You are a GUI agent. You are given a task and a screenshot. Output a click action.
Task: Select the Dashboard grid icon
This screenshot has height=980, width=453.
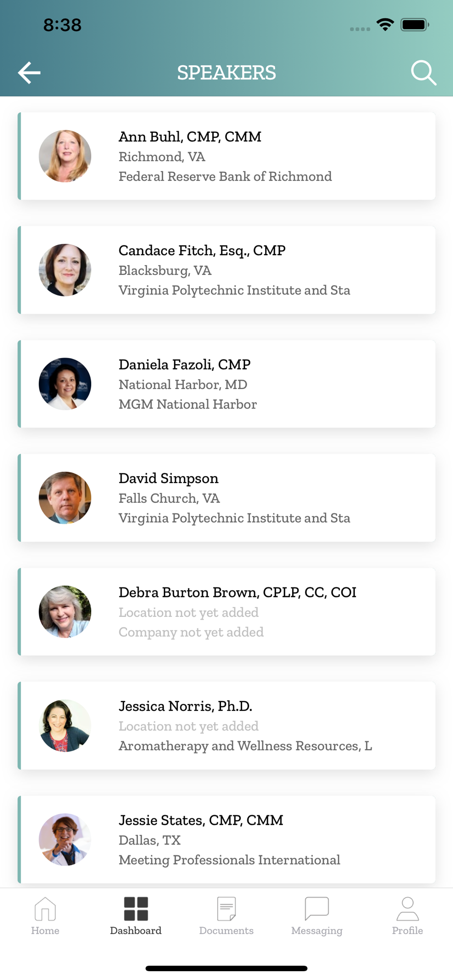click(136, 909)
